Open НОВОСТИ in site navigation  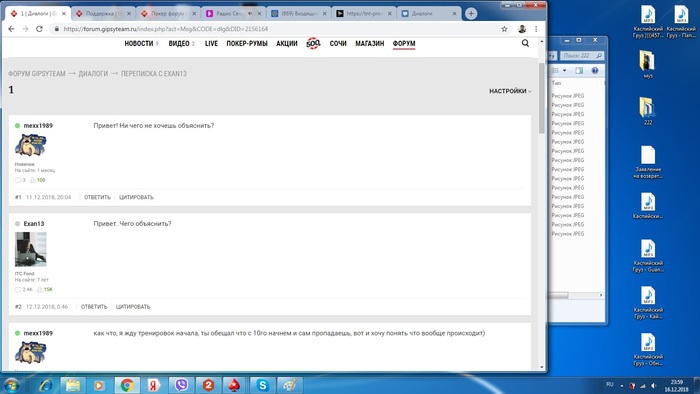[x=139, y=43]
